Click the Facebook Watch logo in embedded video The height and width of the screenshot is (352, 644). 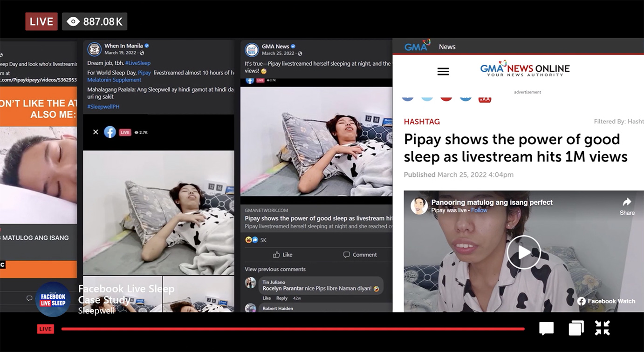606,301
